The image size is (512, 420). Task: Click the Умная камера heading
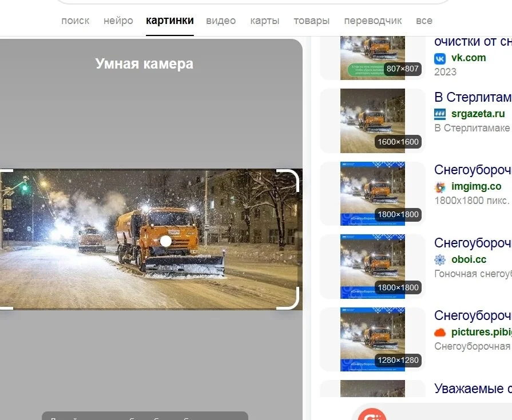(144, 63)
